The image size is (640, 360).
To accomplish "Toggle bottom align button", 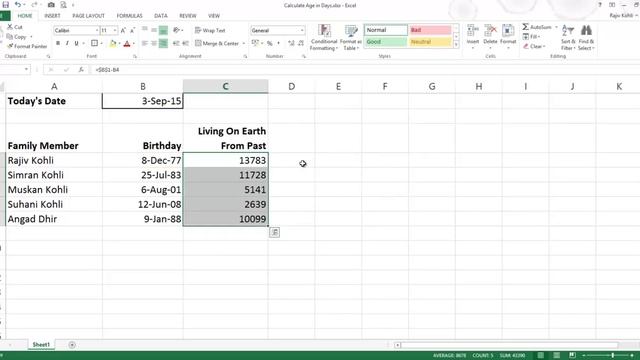I will click(x=163, y=30).
